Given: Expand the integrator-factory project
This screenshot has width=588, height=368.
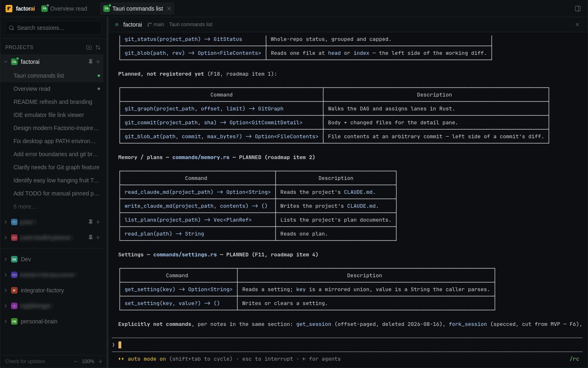Looking at the screenshot, I should tap(6, 290).
